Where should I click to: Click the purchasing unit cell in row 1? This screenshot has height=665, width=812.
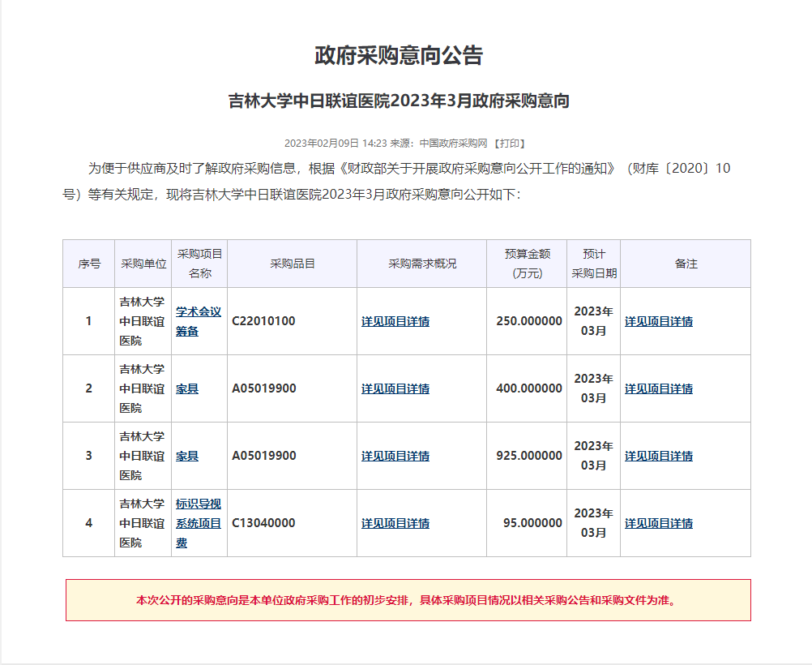coord(143,321)
